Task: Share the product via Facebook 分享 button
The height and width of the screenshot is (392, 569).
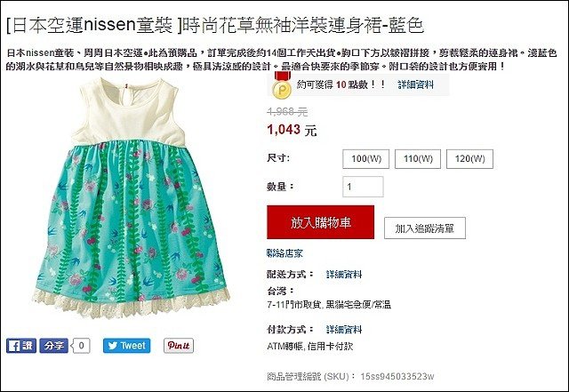Action: pos(53,346)
